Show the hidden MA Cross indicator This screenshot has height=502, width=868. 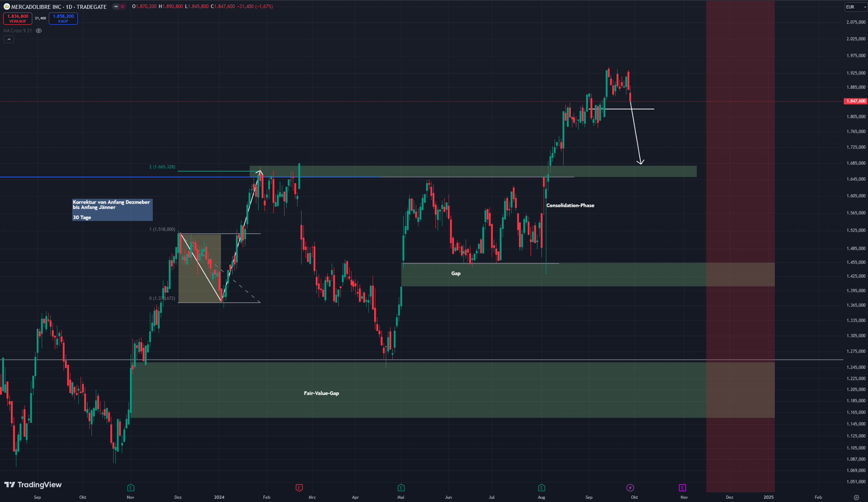click(39, 31)
